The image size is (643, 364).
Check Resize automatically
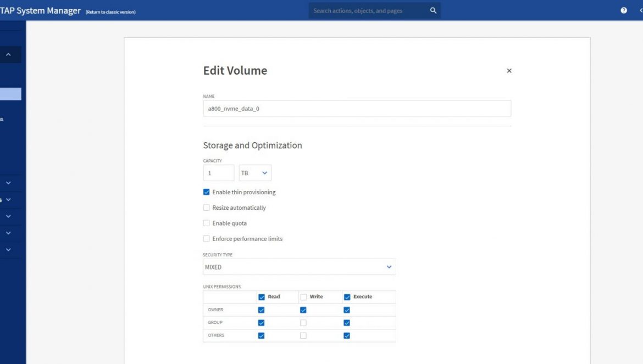tap(206, 208)
